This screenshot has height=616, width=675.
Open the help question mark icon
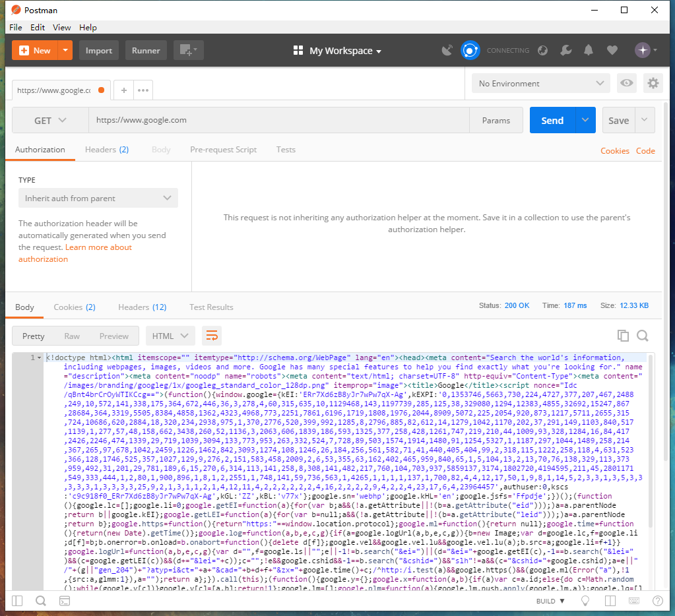[x=658, y=601]
